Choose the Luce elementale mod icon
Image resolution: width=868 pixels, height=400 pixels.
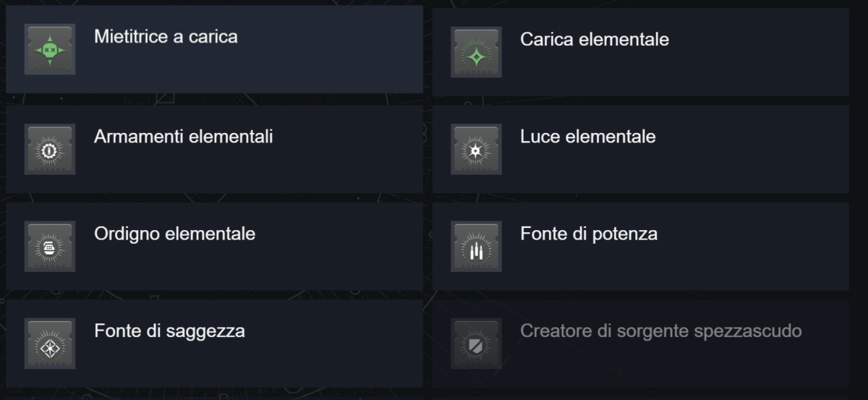click(x=476, y=150)
